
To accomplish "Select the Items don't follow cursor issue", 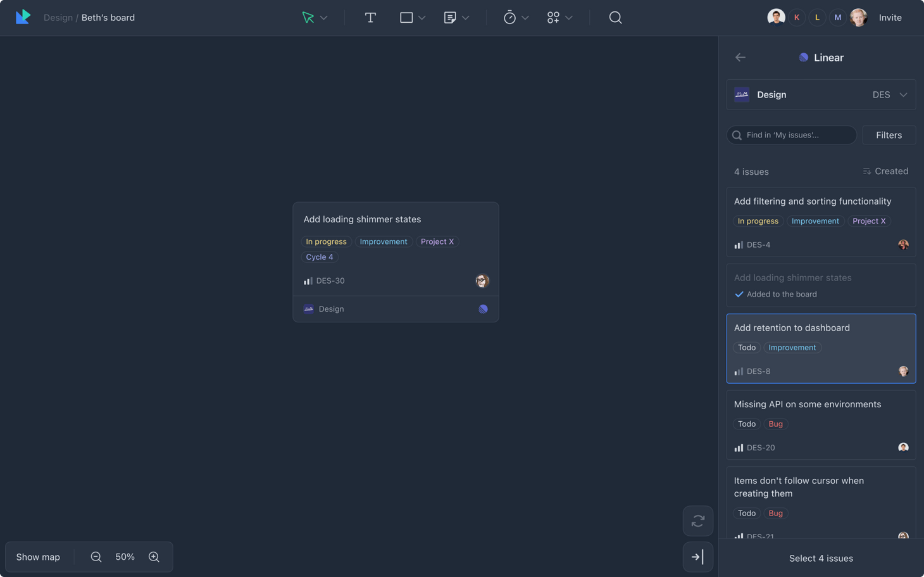I will 821,497.
